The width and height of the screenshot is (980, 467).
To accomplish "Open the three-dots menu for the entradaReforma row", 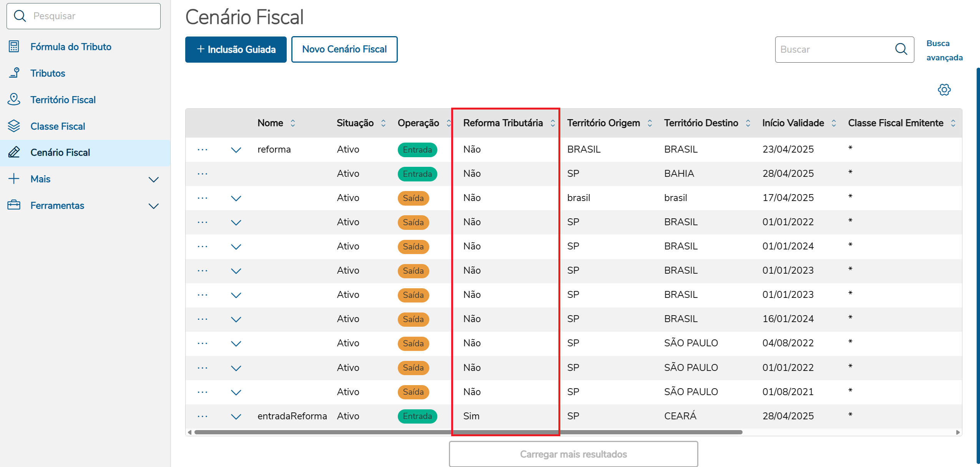I will point(202,416).
